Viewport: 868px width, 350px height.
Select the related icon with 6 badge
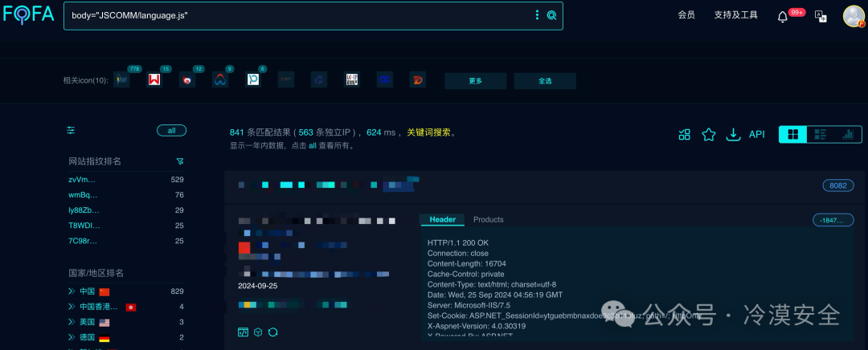253,80
